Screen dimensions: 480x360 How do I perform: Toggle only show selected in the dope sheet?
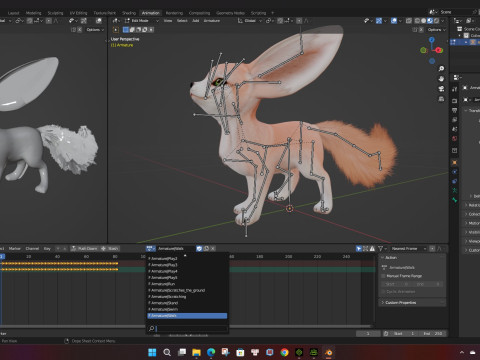click(x=359, y=248)
